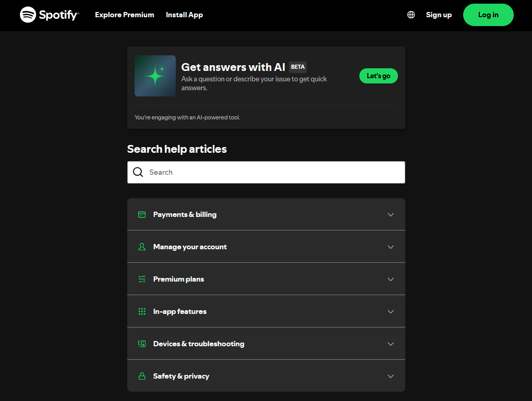Click the Premium plans list icon

click(142, 279)
